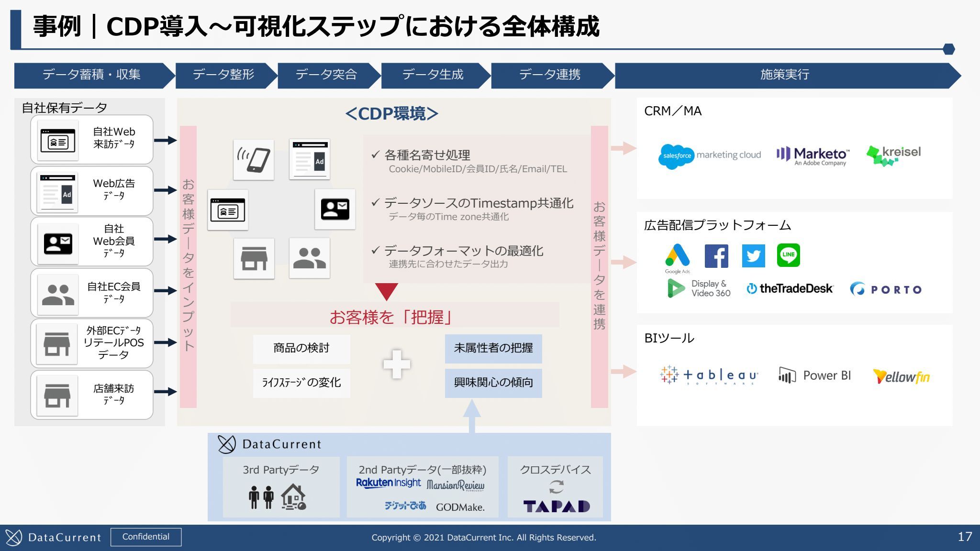This screenshot has width=980, height=551.
Task: Click the Twitter logo
Action: click(x=753, y=256)
